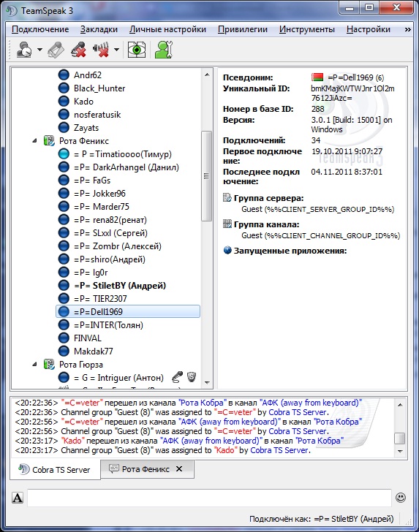Open the Закладки menu
The image size is (419, 532).
tap(99, 29)
